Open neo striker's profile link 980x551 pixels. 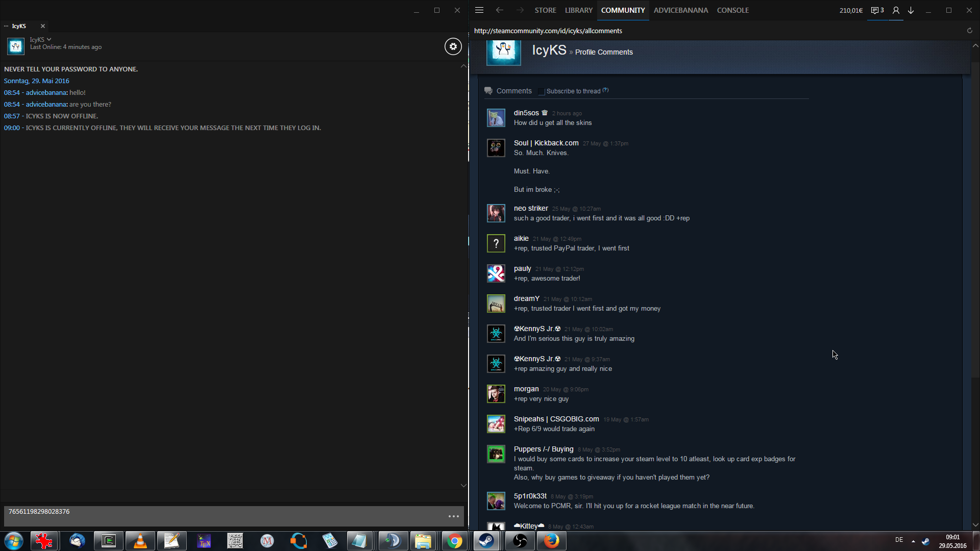(530, 208)
